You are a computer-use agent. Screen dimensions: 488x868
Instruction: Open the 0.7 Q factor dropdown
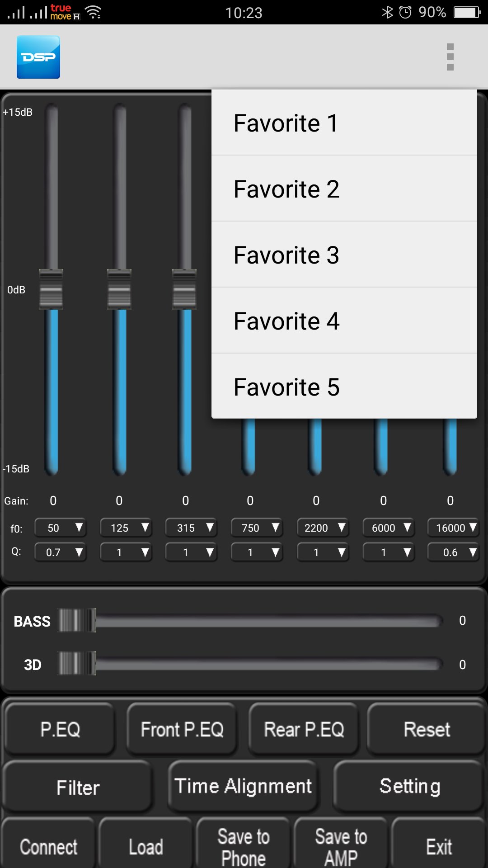coord(60,552)
